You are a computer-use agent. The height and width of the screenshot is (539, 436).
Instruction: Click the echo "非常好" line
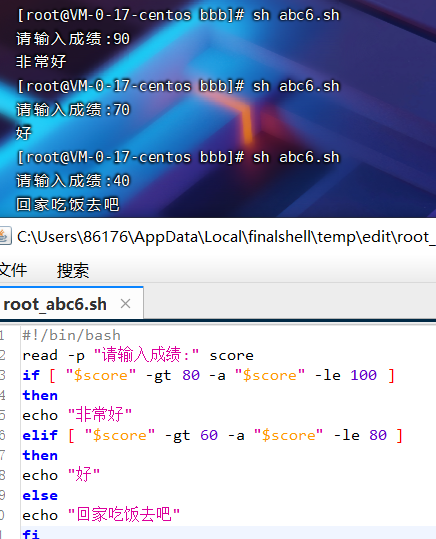click(x=77, y=415)
